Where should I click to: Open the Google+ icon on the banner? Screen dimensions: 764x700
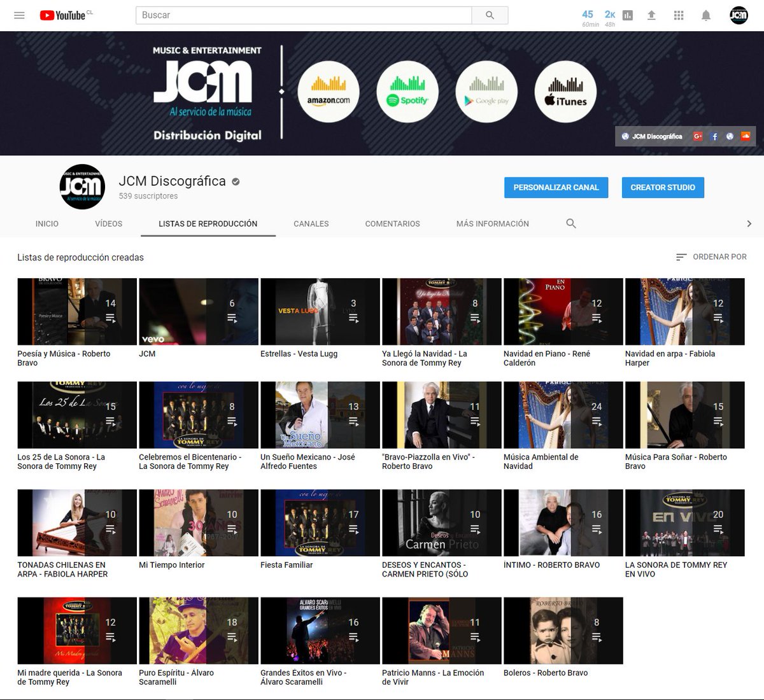(x=697, y=136)
